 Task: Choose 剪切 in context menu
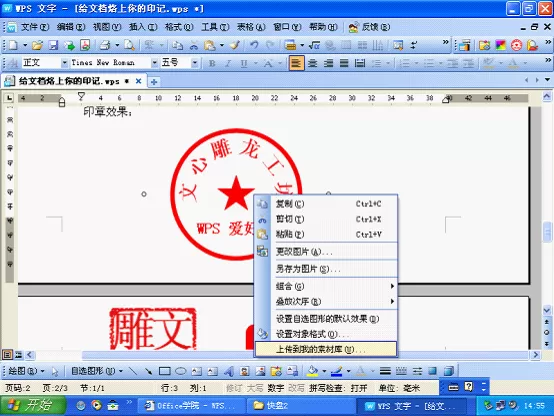[x=326, y=219]
